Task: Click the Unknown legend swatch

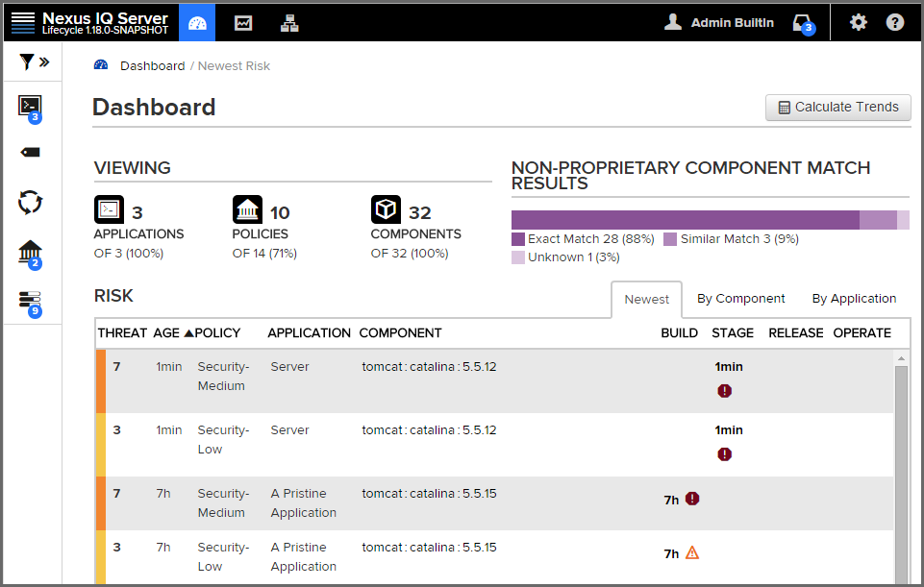Action: tap(518, 257)
